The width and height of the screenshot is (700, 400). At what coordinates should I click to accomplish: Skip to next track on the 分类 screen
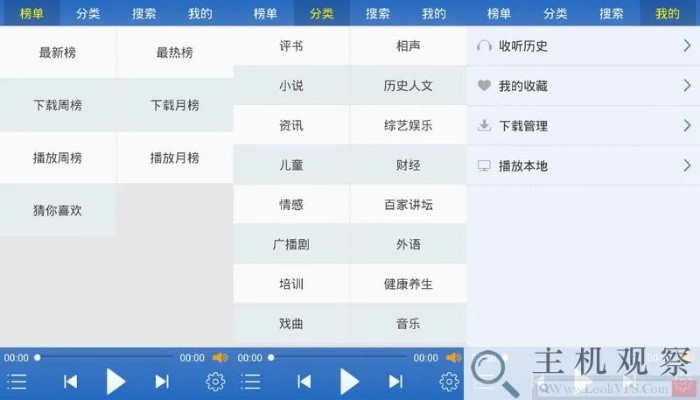396,382
